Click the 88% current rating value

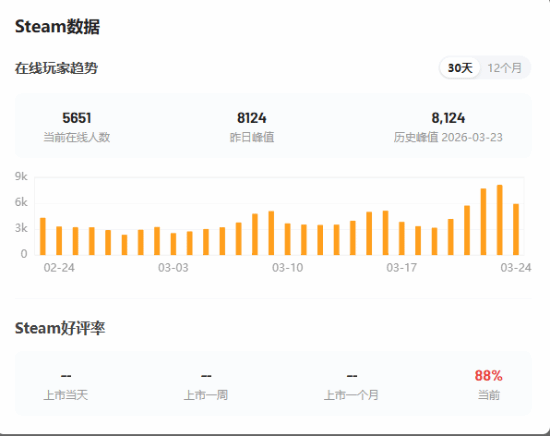pyautogui.click(x=488, y=376)
